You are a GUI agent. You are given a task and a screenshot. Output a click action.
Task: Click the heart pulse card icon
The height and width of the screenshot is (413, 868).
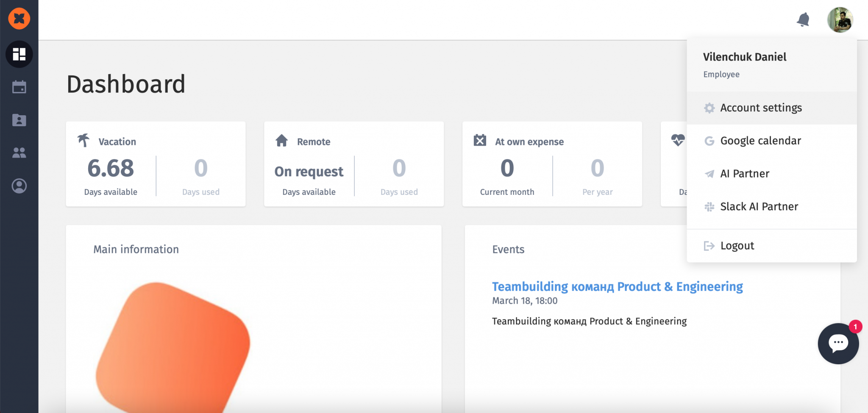coord(678,140)
